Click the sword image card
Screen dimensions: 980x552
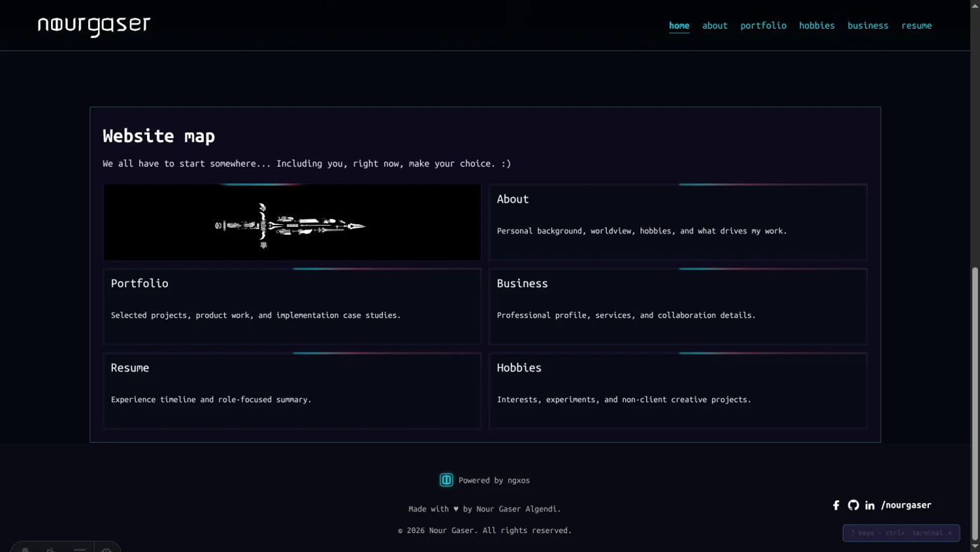point(292,222)
